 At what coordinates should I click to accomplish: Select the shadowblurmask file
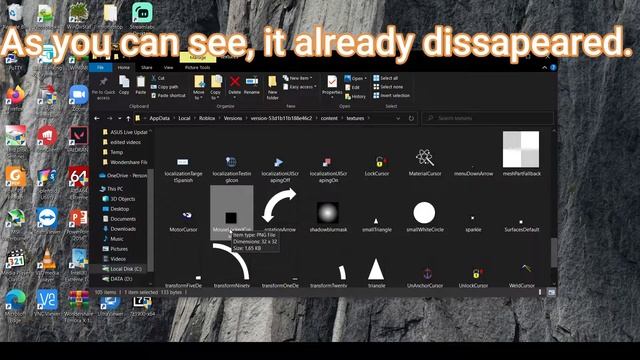coord(328,217)
